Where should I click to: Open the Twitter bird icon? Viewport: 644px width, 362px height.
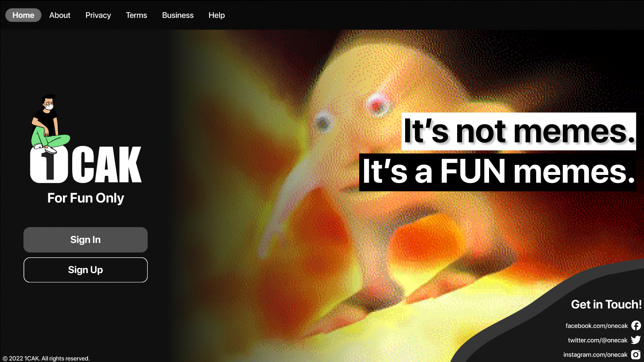pyautogui.click(x=636, y=340)
